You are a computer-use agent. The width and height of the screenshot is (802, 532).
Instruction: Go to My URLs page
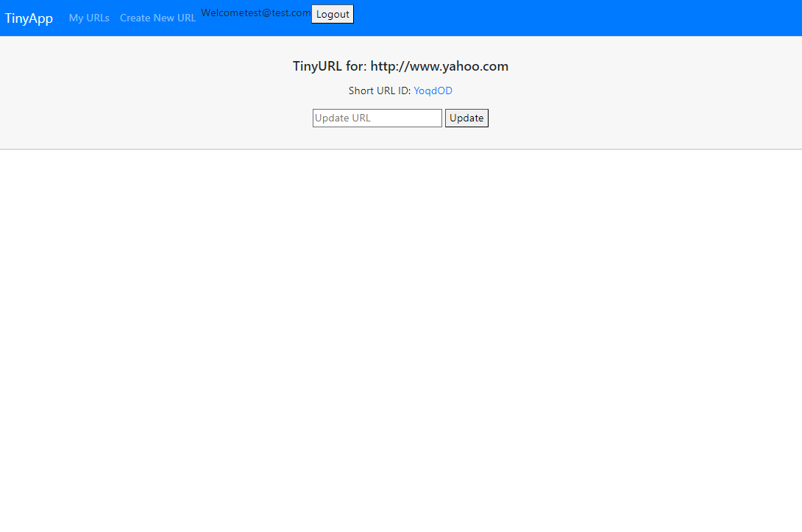89,18
